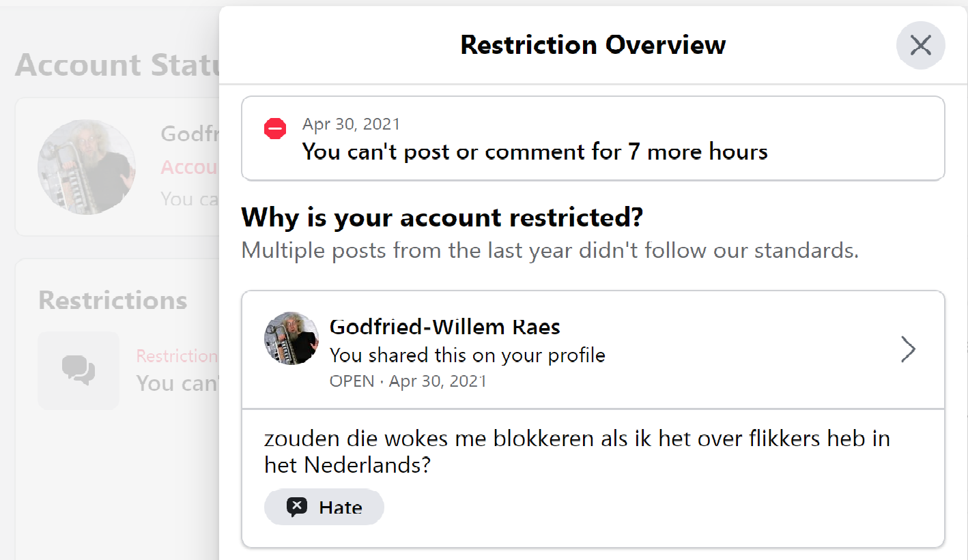Click the Apr 30, 2021 restriction date label
The height and width of the screenshot is (560, 968).
pos(351,124)
